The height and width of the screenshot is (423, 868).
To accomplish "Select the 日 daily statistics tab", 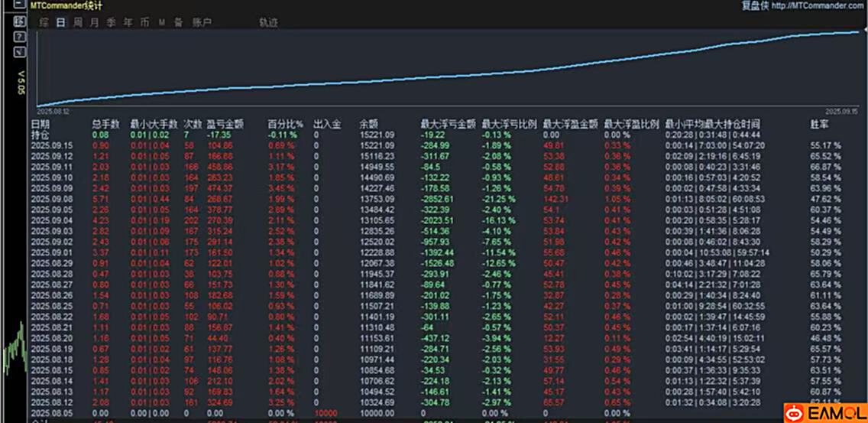I will [61, 22].
